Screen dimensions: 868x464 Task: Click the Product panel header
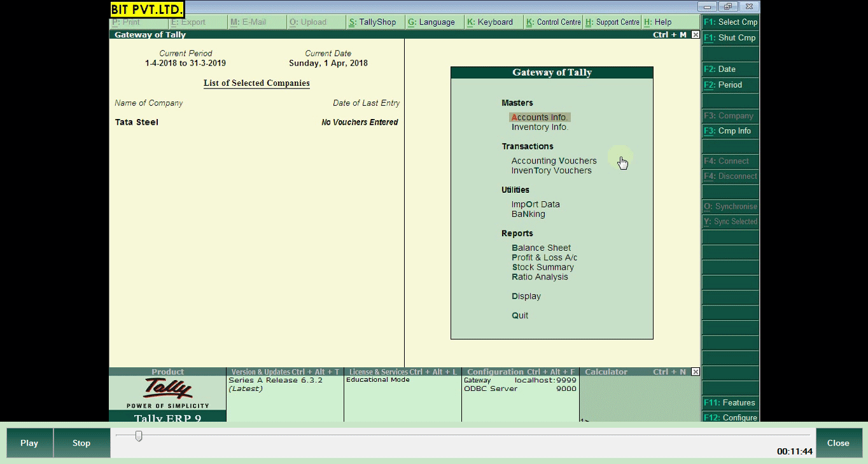[x=168, y=372]
